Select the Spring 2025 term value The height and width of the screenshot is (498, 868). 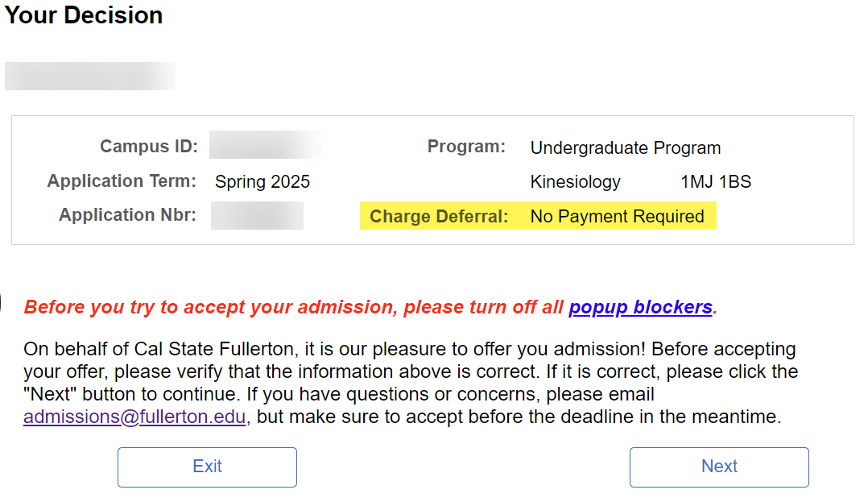[262, 182]
